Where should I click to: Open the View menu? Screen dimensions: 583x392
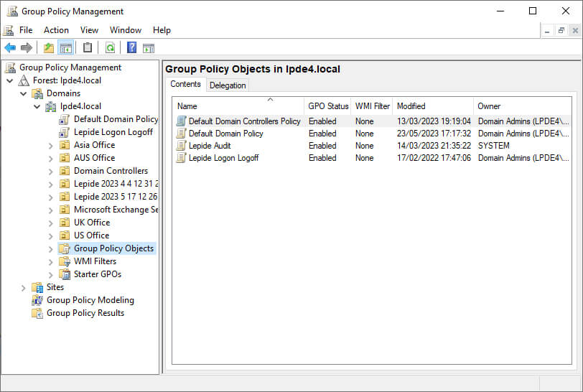pyautogui.click(x=89, y=30)
